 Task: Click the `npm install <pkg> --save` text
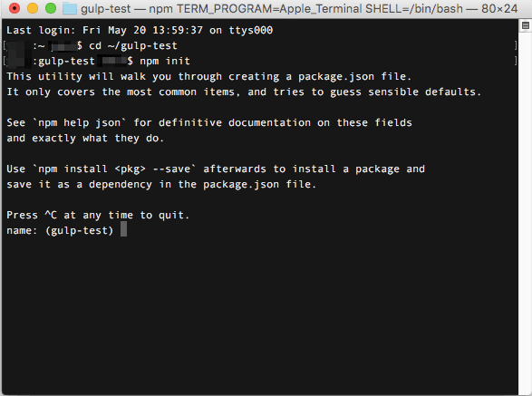click(x=114, y=169)
